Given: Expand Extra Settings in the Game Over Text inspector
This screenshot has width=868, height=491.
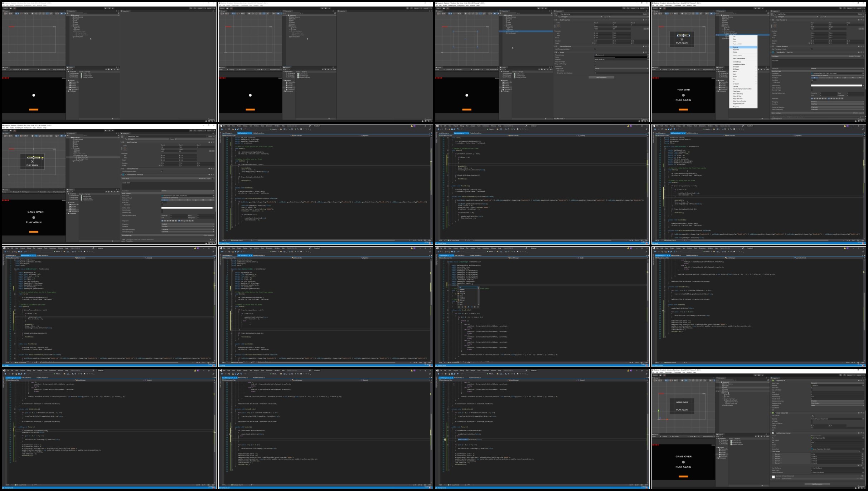Looking at the screenshot, I should [x=168, y=235].
